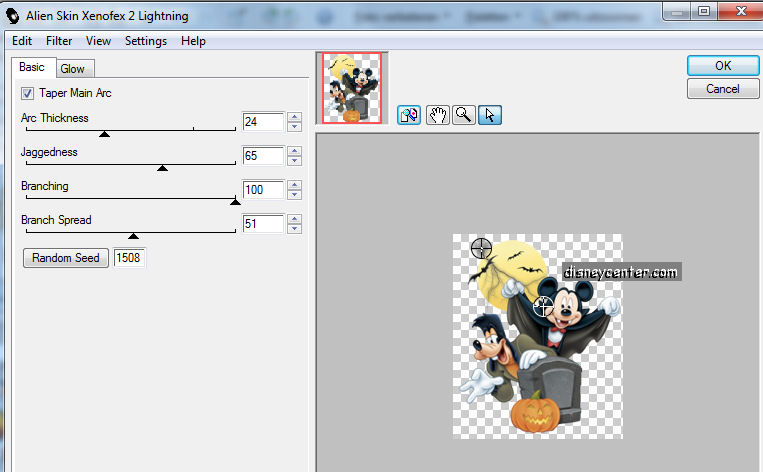Viewport: 763px width, 472px height.
Task: Decrease Branch Spread with down arrow
Action: click(x=294, y=229)
